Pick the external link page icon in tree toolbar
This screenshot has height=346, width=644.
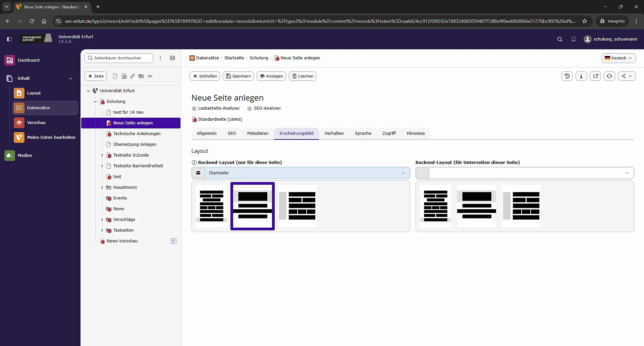132,76
